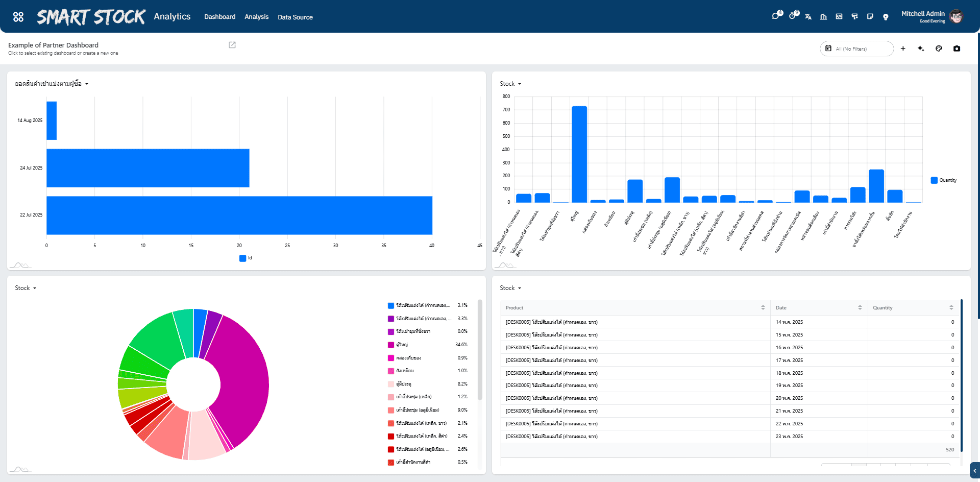Open the Data Source menu
The width and height of the screenshot is (980, 482).
(295, 17)
